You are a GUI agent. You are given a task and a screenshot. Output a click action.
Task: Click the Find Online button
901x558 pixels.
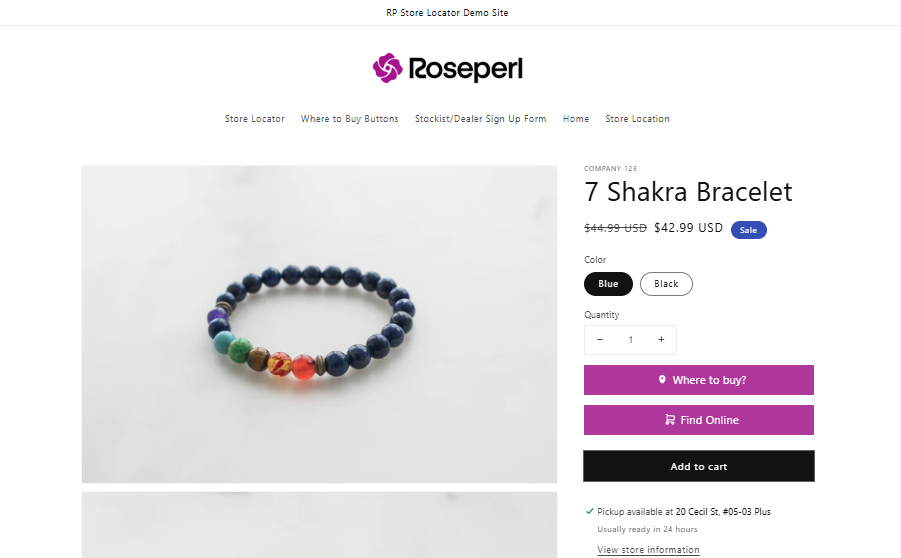[x=699, y=420]
